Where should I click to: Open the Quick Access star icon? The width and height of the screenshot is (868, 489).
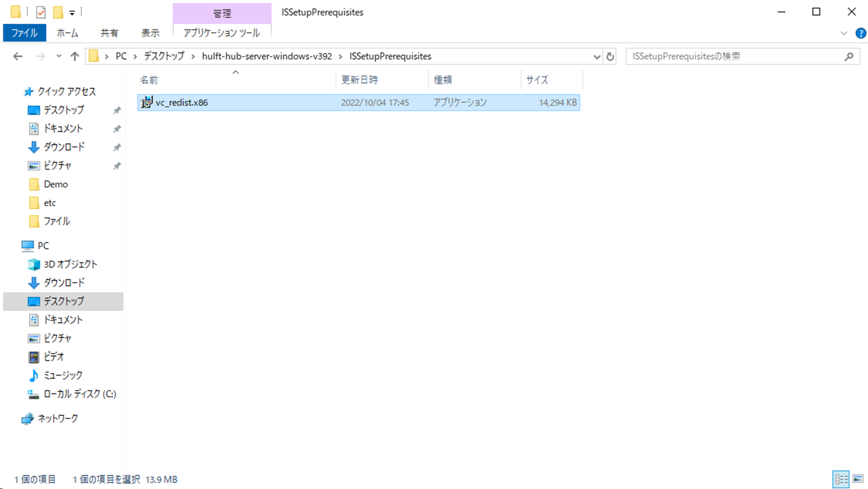[29, 91]
